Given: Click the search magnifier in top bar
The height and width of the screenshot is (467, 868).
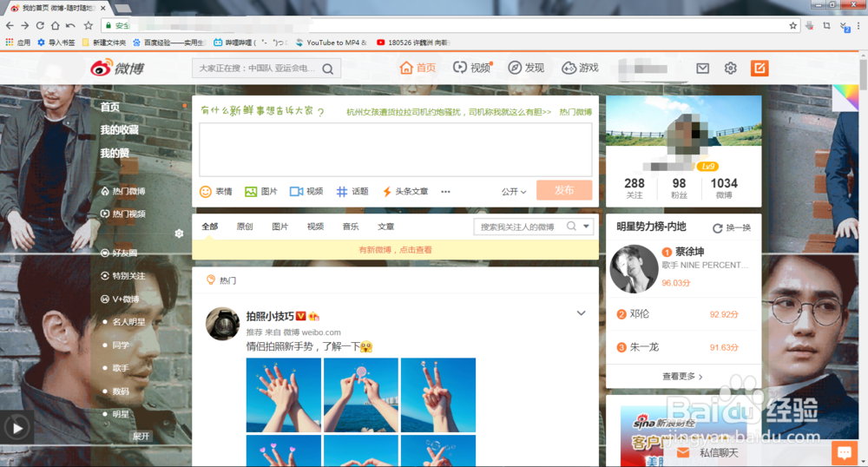Looking at the screenshot, I should click(328, 69).
